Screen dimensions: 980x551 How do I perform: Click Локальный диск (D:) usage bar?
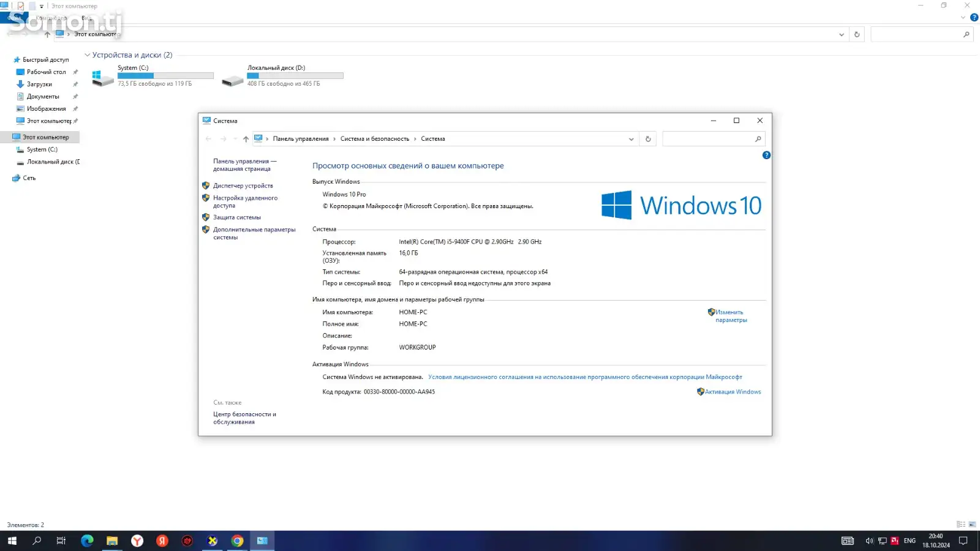coord(295,76)
